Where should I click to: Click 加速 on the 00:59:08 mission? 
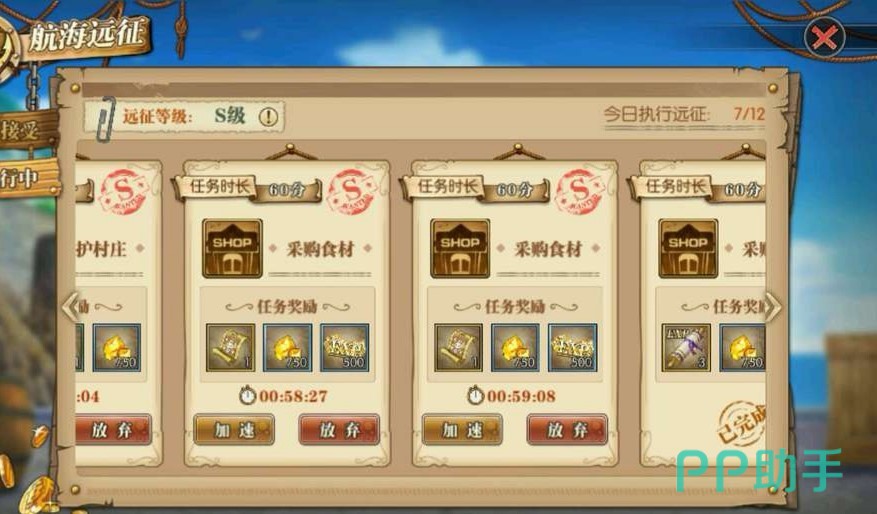[x=462, y=430]
